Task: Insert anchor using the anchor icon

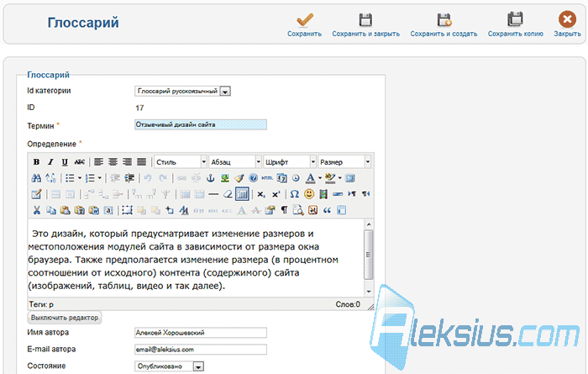Action: (210, 178)
